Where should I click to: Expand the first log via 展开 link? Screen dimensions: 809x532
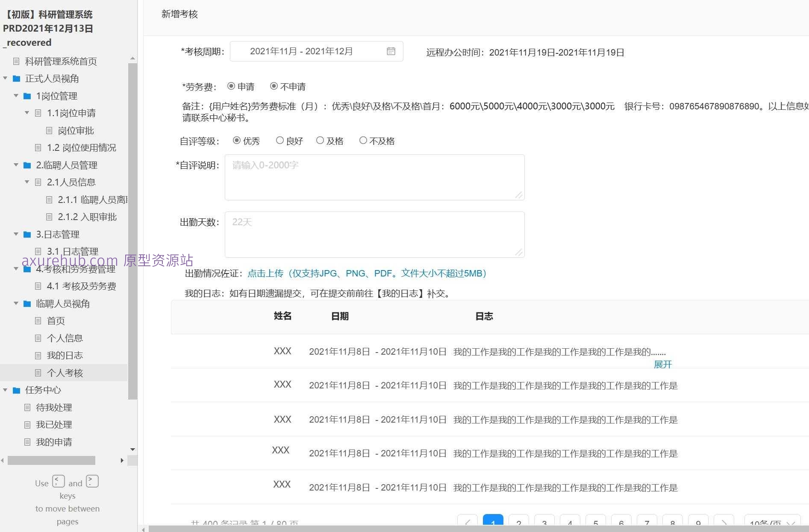point(662,364)
